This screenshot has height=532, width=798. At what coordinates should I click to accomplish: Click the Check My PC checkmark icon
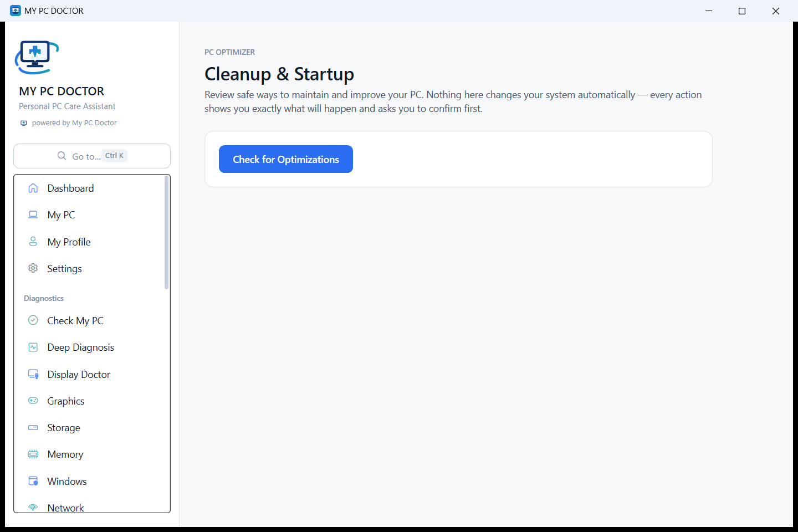[x=33, y=320]
